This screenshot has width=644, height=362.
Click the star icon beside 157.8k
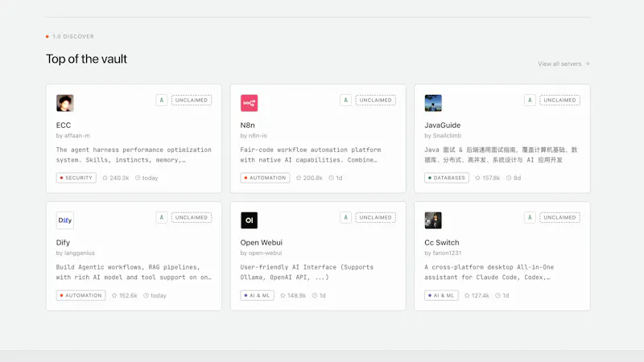(x=477, y=178)
